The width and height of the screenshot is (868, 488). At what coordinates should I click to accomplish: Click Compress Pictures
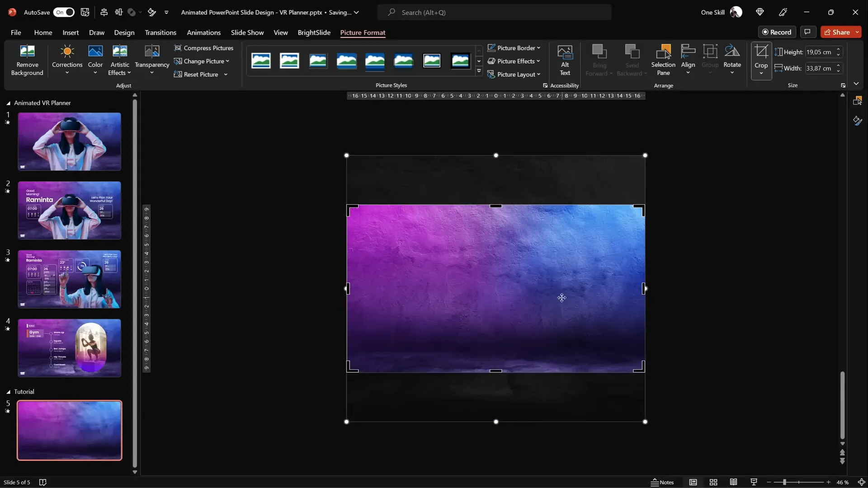[208, 48]
